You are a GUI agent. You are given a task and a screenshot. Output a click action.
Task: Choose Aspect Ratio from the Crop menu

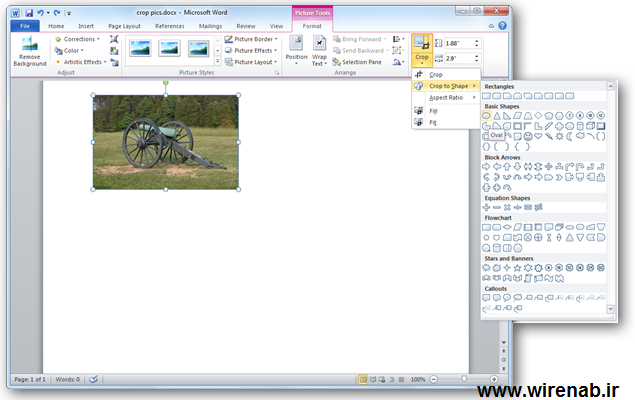tap(446, 97)
